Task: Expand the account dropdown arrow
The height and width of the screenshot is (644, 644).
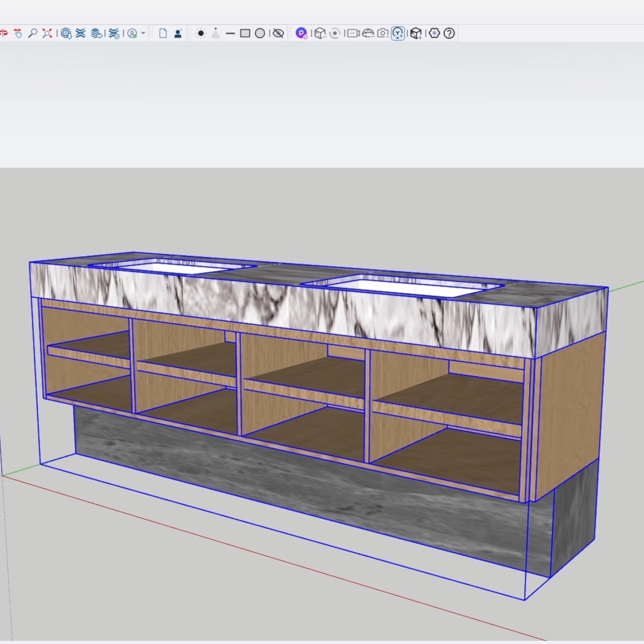Action: point(143,33)
